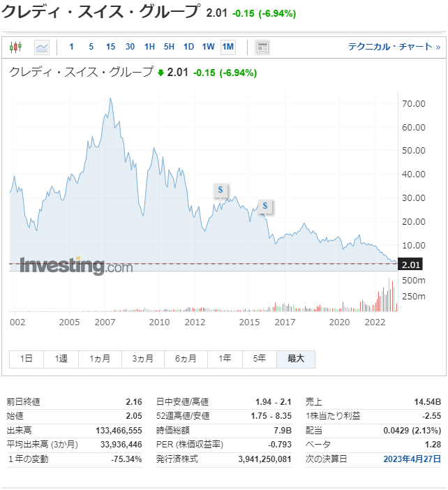Click the 始値 value 2.05
The height and width of the screenshot is (490, 448).
coord(134,416)
